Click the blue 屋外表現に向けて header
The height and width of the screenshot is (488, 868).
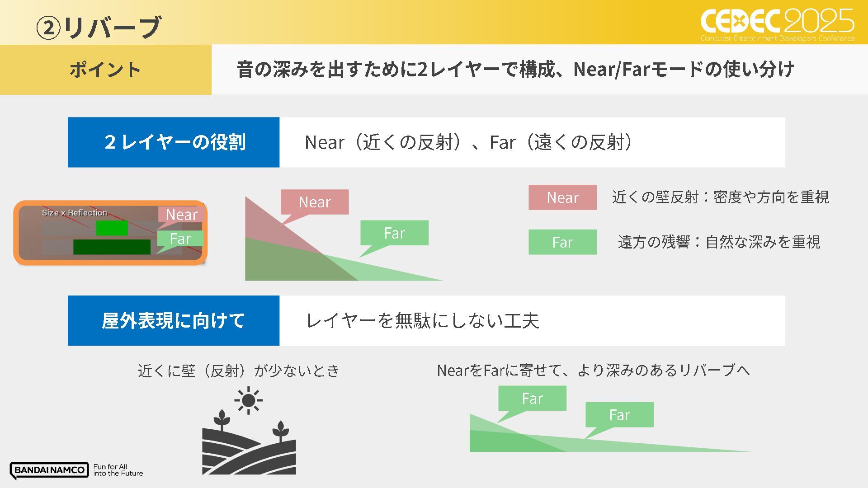174,321
